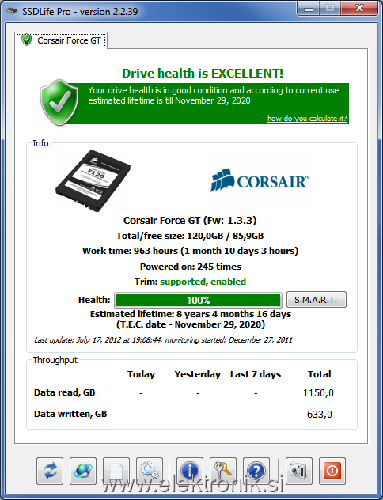Image resolution: width=383 pixels, height=500 pixels.
Task: Click the blue info about icon
Action: pyautogui.click(x=189, y=470)
